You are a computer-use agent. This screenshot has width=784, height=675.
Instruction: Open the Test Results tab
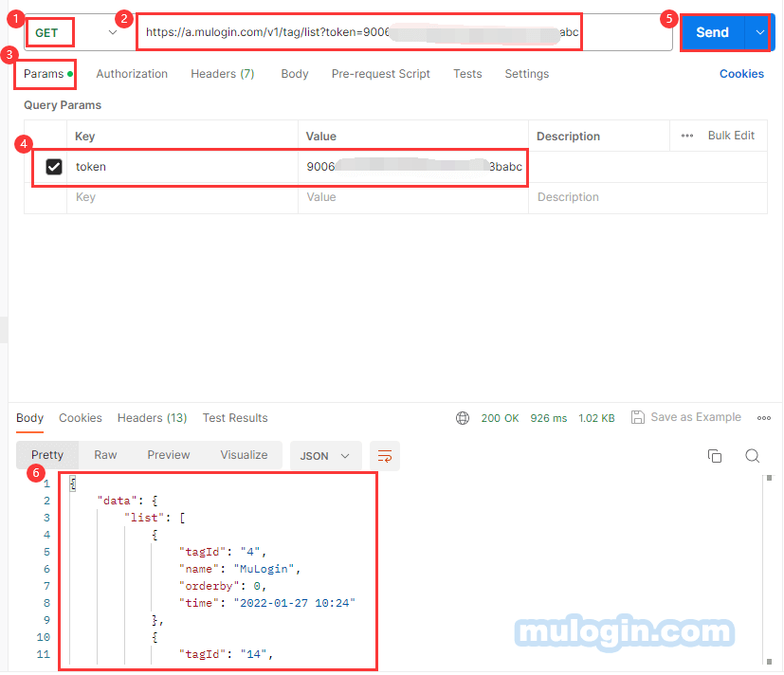coord(235,418)
